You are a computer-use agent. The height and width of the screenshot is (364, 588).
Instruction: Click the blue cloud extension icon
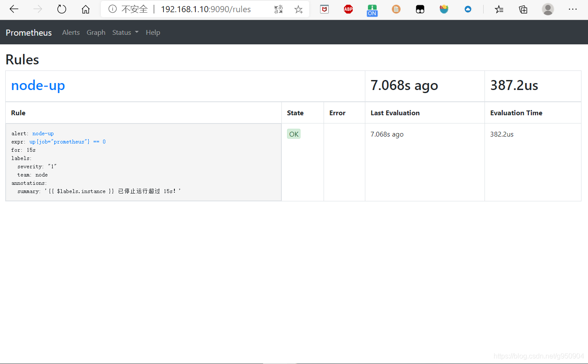[x=468, y=9]
